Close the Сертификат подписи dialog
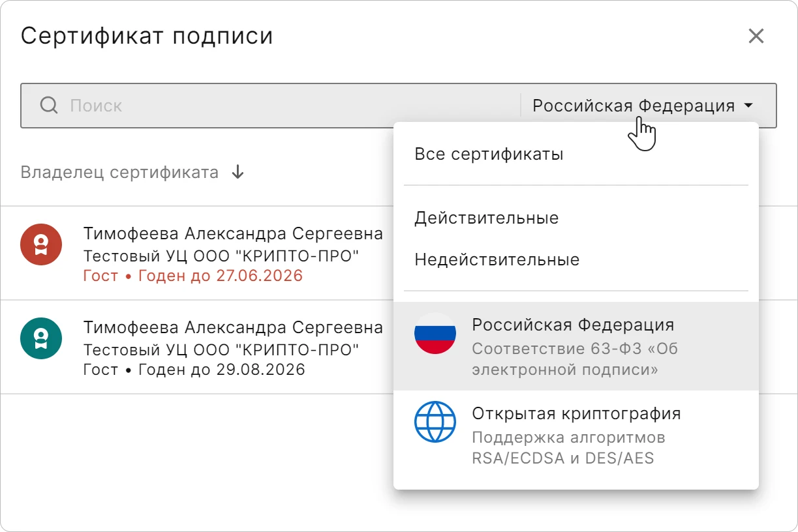Viewport: 798px width, 532px height. 756,36
